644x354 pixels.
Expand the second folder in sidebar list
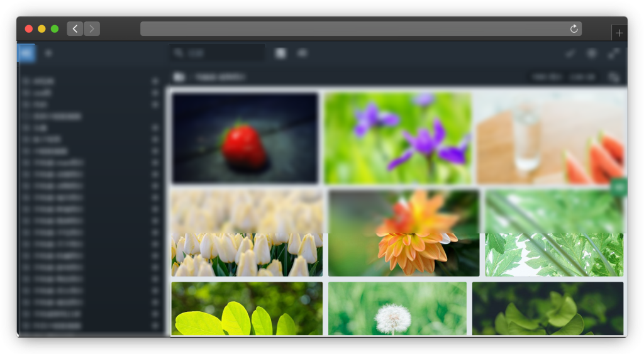(155, 92)
